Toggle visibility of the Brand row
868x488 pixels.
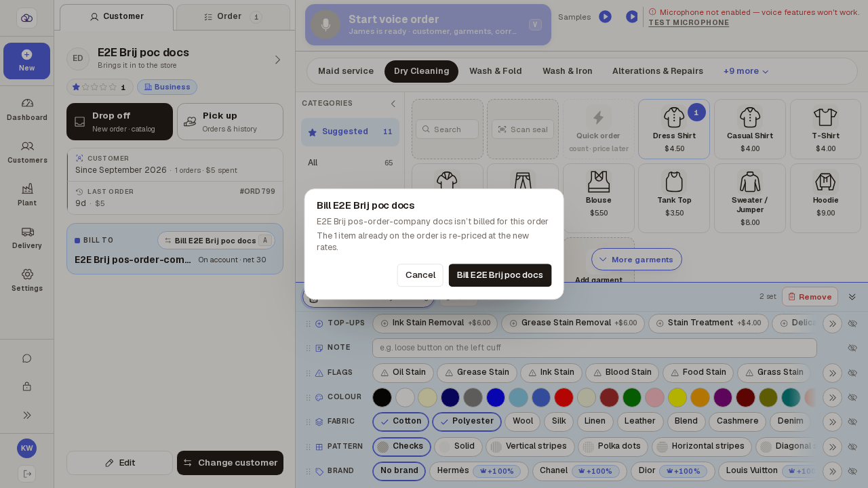853,471
